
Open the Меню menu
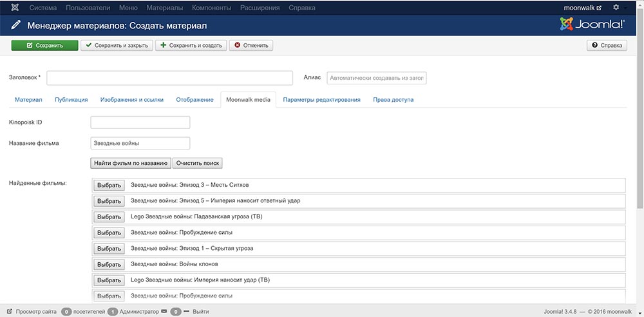[128, 7]
